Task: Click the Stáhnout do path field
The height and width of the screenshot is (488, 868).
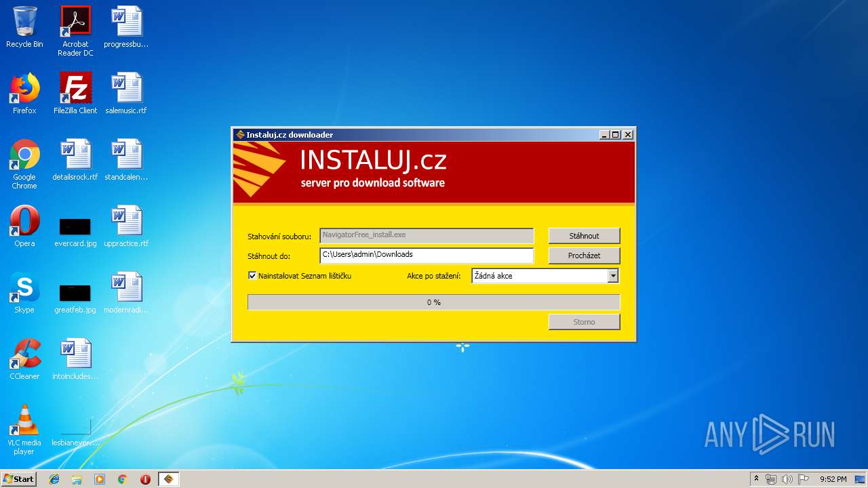Action: pyautogui.click(x=427, y=255)
